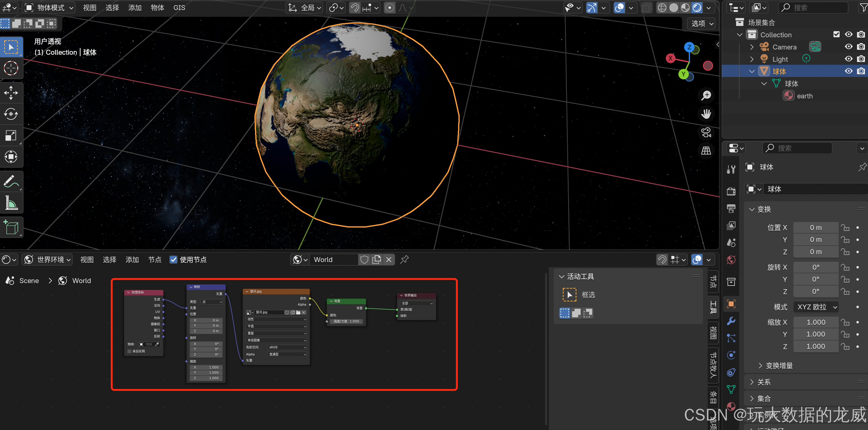Open the Modifiers wrench properties tab
Screen dimensions: 868x430
click(731, 321)
